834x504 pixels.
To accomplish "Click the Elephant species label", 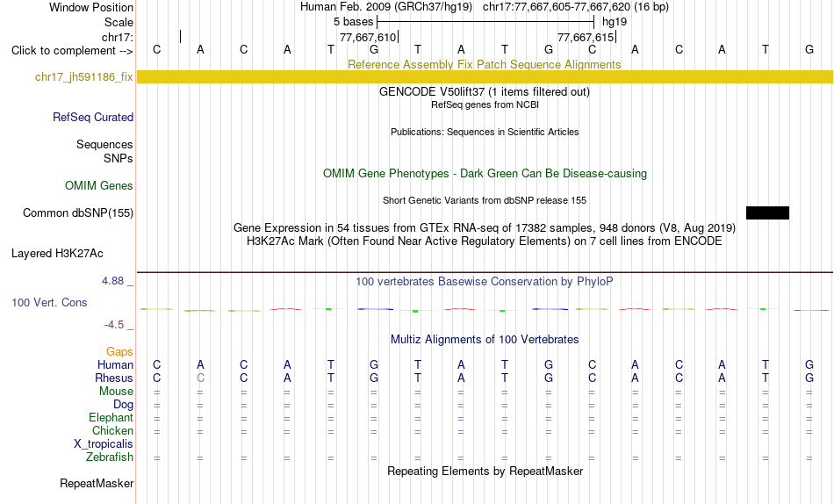I will pos(111,417).
